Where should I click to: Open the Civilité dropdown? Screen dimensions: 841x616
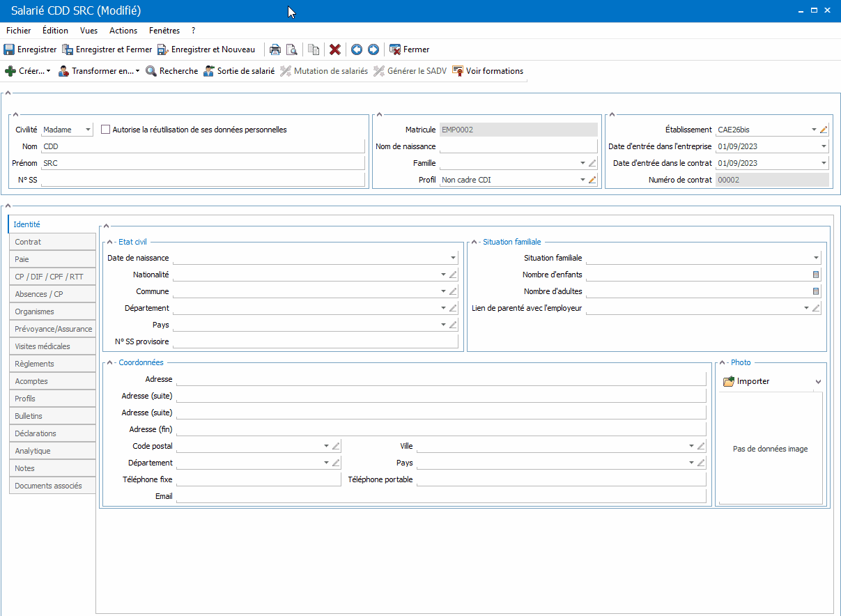(x=88, y=130)
